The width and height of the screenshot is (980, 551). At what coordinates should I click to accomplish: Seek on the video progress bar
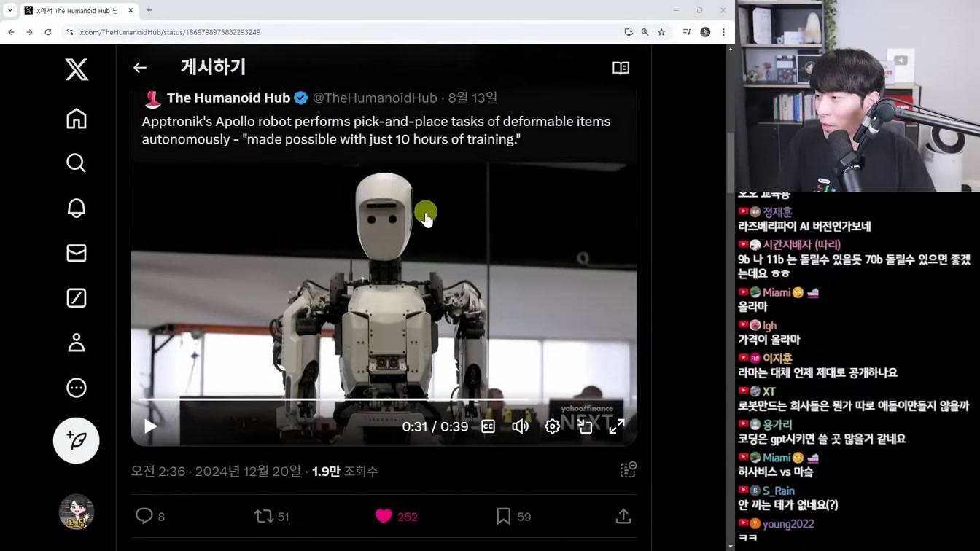pos(384,399)
